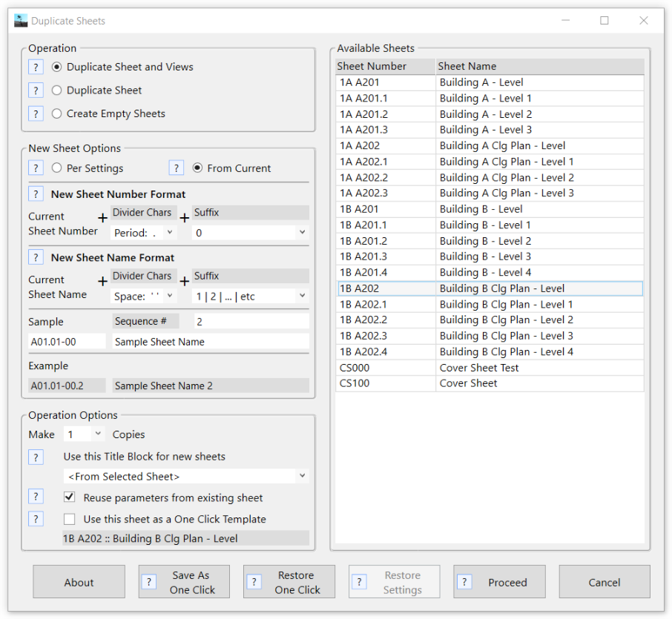Open help for New Sheet Name Format
Viewport: 672px width, 619px height.
[36, 257]
